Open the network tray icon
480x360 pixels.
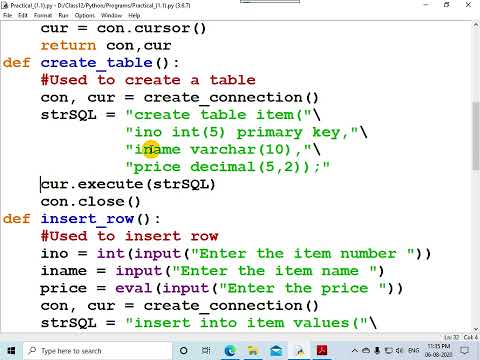pyautogui.click(x=389, y=351)
